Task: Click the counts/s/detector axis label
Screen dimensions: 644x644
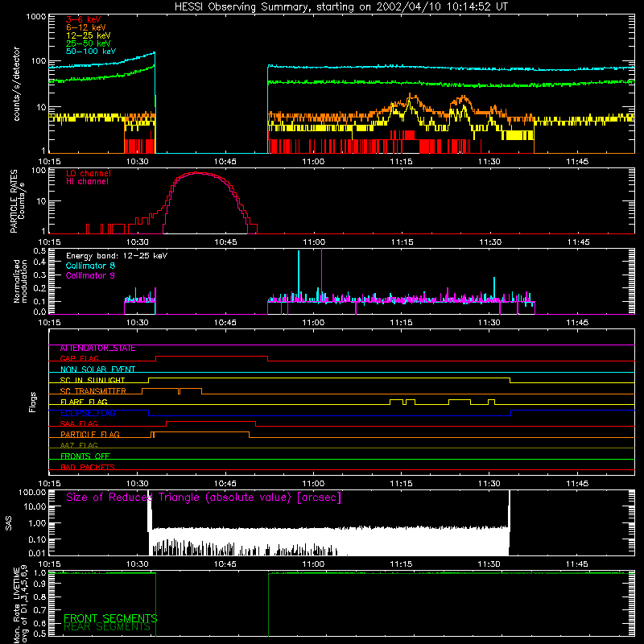Action: coord(17,84)
